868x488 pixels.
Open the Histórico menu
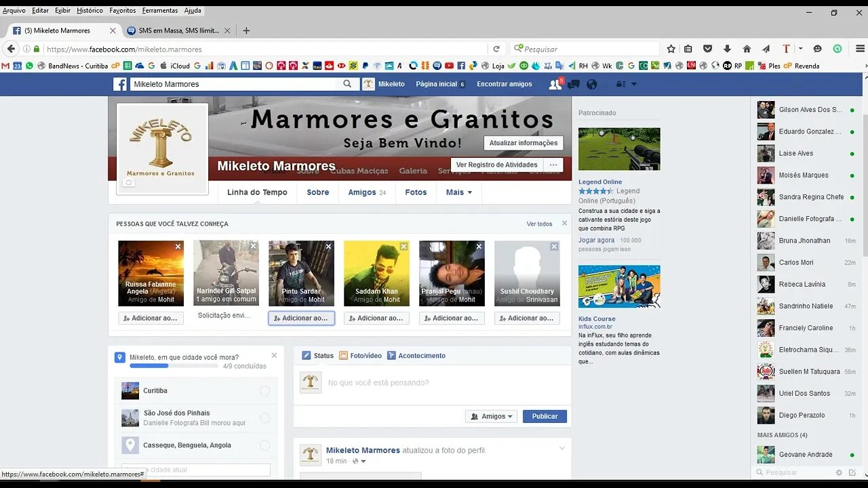tap(90, 10)
